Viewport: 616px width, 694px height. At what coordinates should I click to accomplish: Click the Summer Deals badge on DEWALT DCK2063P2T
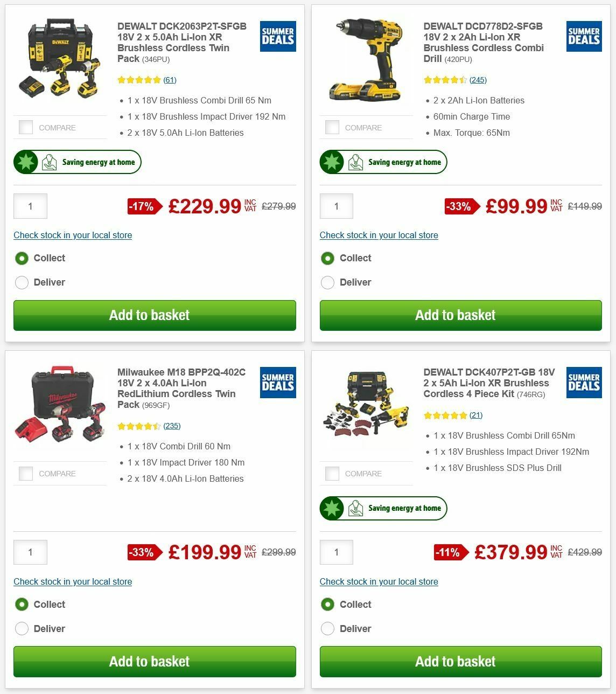tap(277, 36)
